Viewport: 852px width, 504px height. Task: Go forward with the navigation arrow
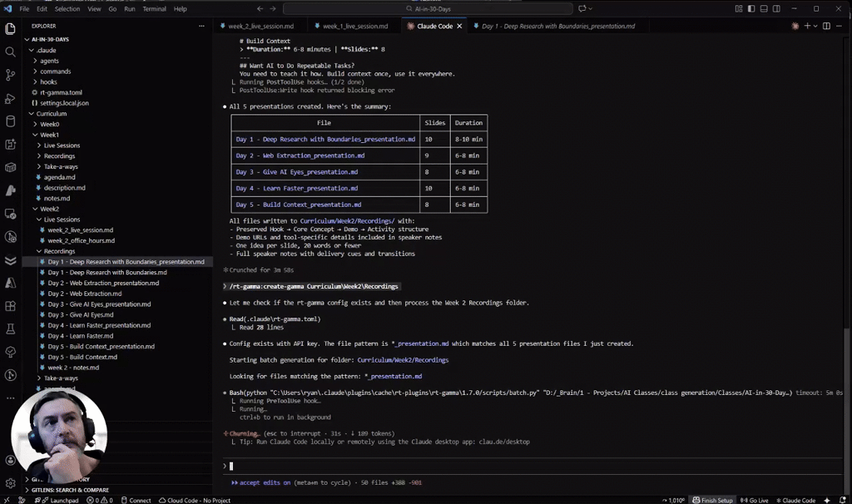(273, 8)
